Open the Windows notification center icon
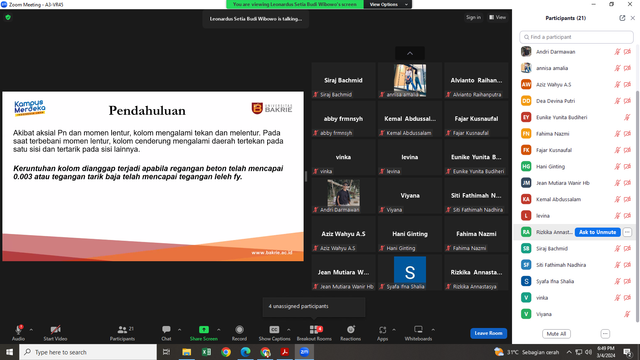This screenshot has width=640, height=360. [x=627, y=352]
